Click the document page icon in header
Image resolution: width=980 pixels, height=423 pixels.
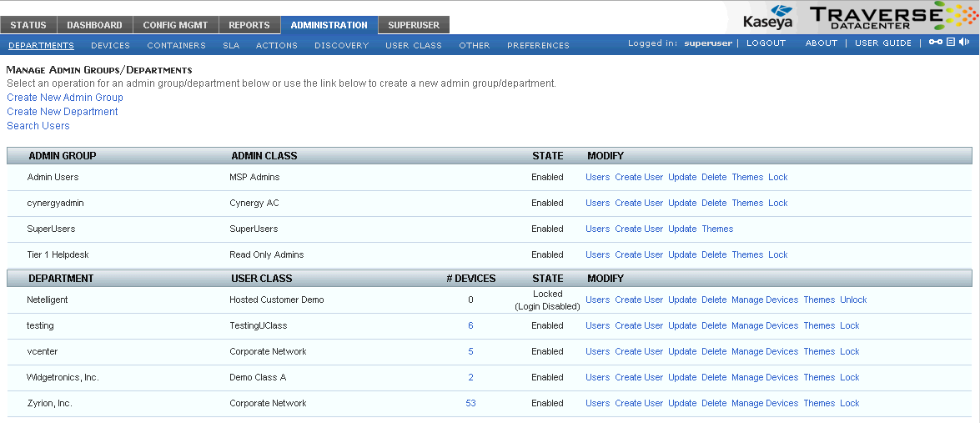951,43
